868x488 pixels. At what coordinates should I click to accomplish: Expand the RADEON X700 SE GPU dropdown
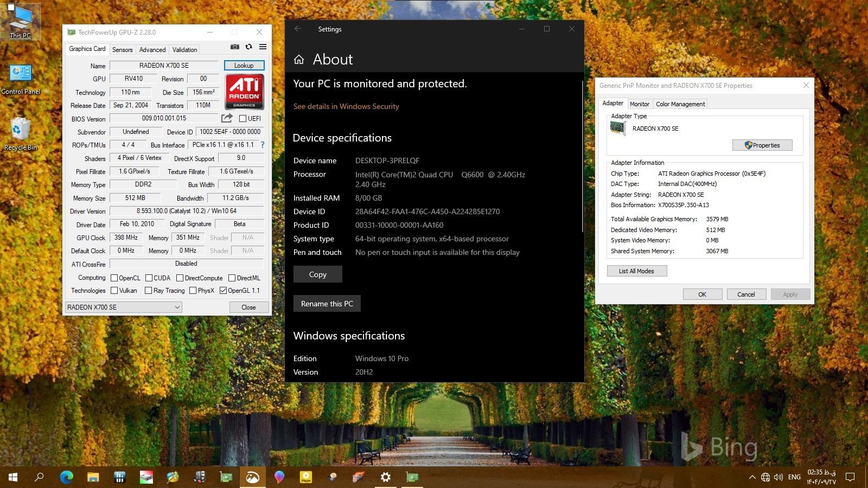click(177, 307)
